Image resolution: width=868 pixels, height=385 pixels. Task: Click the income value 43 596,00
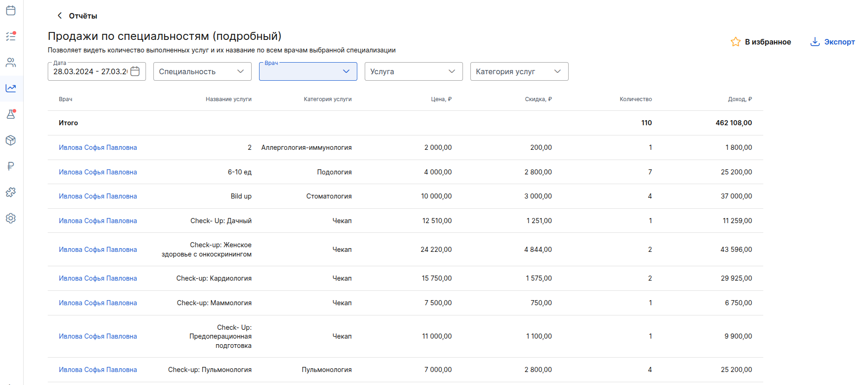(736, 250)
